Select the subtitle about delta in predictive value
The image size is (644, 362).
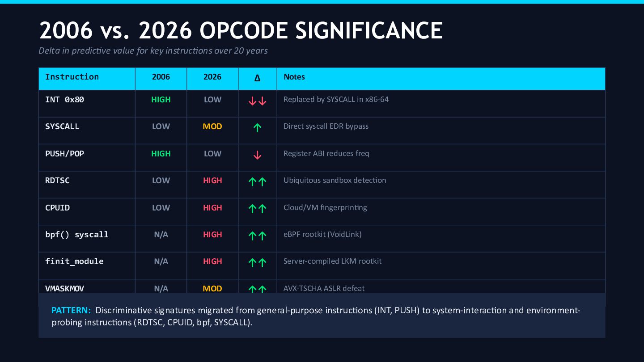(153, 51)
